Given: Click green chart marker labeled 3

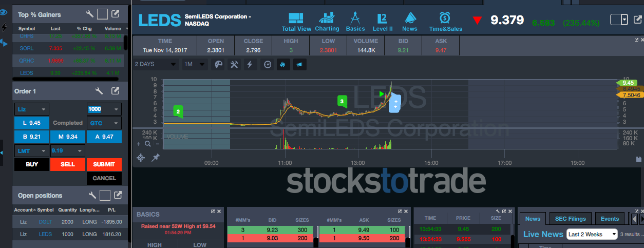Looking at the screenshot, I should pos(342,102).
